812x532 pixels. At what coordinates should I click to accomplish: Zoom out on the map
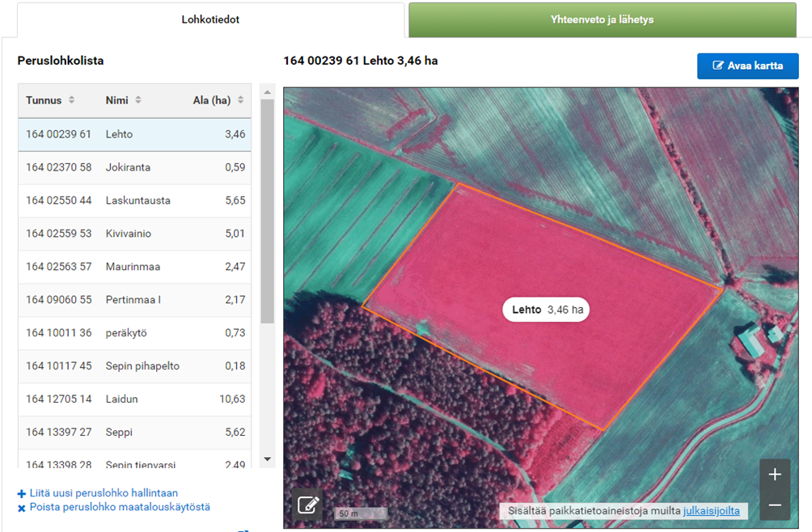[x=774, y=505]
